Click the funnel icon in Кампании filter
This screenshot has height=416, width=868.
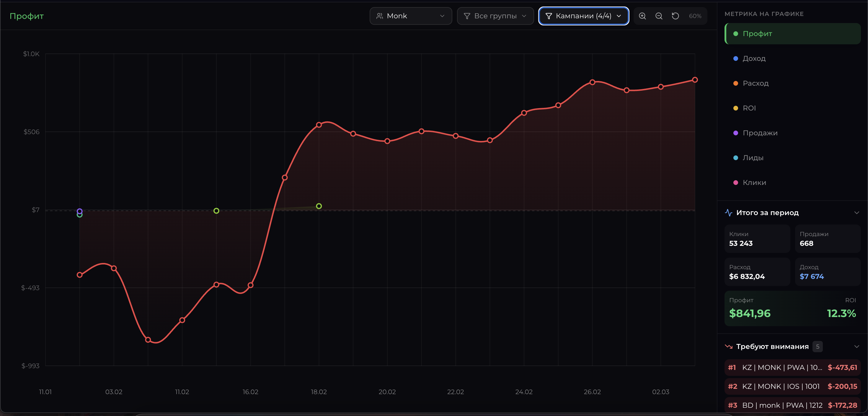coord(549,16)
